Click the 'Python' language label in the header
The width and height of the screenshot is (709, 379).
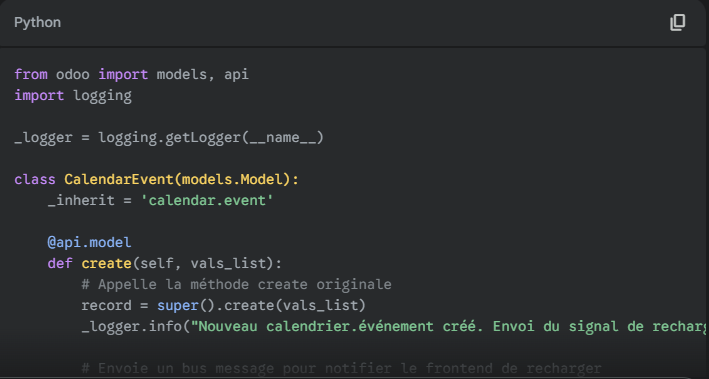[38, 22]
